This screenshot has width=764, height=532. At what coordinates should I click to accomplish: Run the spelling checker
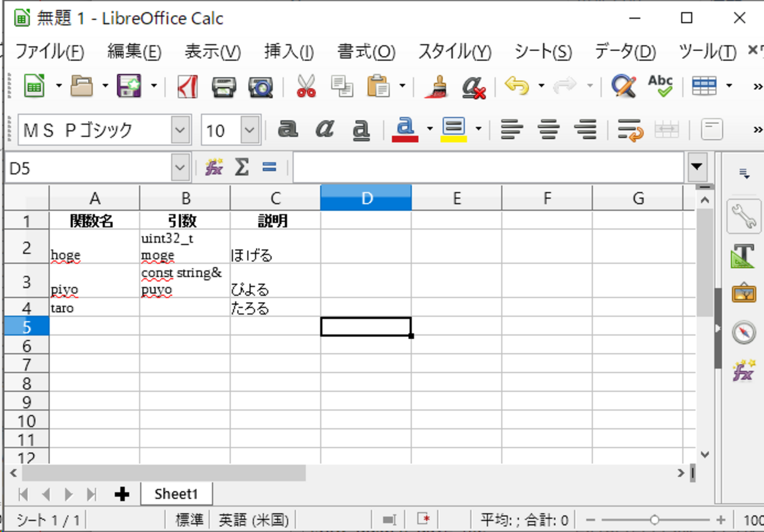point(659,86)
